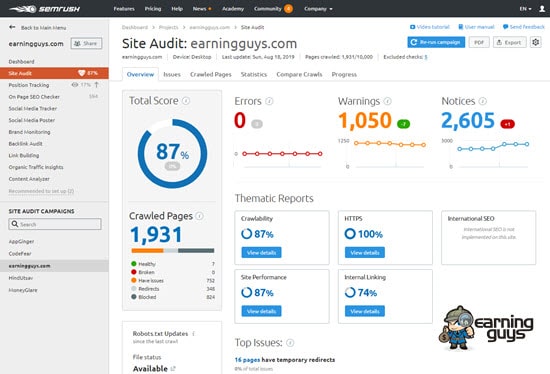The width and height of the screenshot is (550, 374).
Task: Open Backlink Audit in sidebar
Action: pyautogui.click(x=26, y=143)
